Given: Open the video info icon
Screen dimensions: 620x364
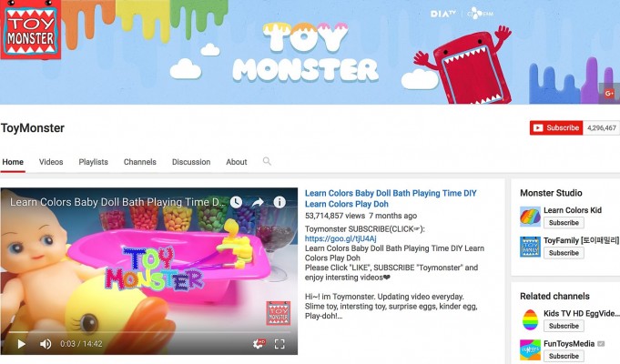Looking at the screenshot, I should [280, 202].
